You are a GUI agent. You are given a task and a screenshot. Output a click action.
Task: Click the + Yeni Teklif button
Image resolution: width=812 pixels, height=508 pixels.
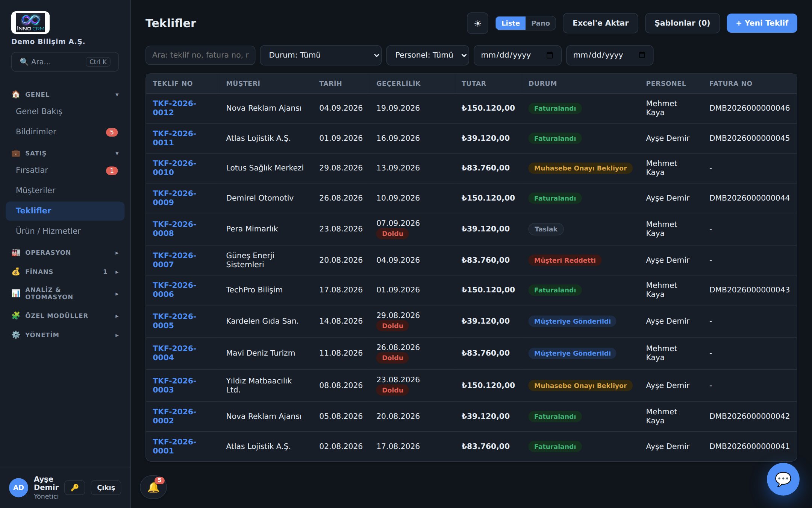pyautogui.click(x=762, y=23)
